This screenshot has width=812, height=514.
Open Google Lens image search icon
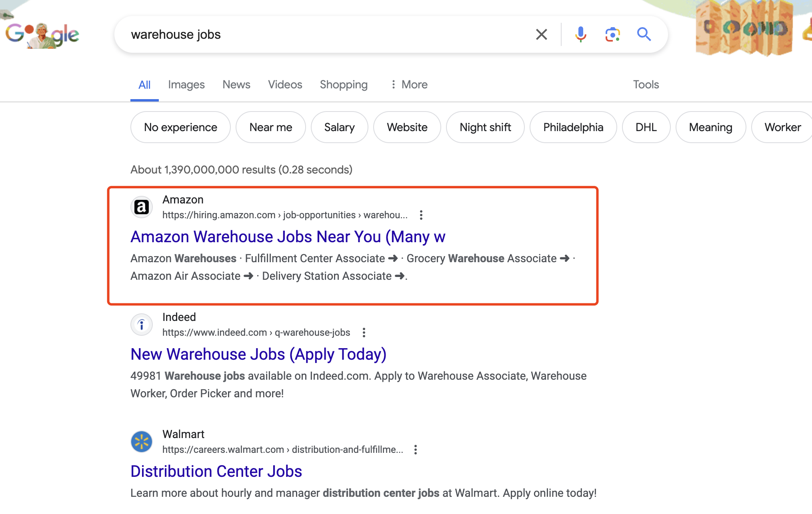tap(612, 34)
